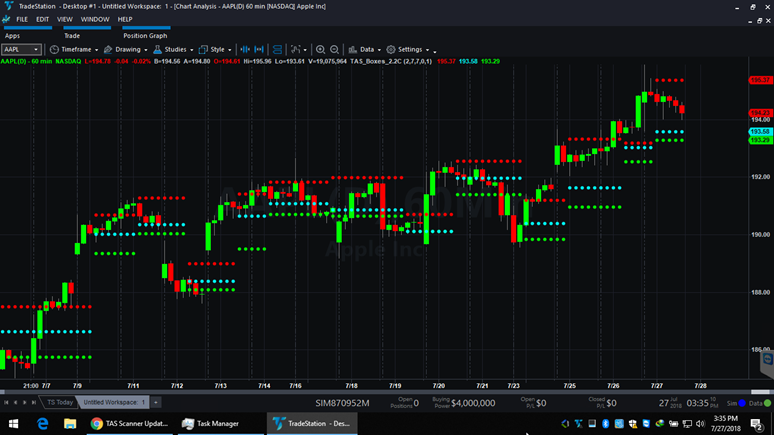This screenshot has width=774, height=435.
Task: Click the red 195.37 price label
Action: (760, 80)
